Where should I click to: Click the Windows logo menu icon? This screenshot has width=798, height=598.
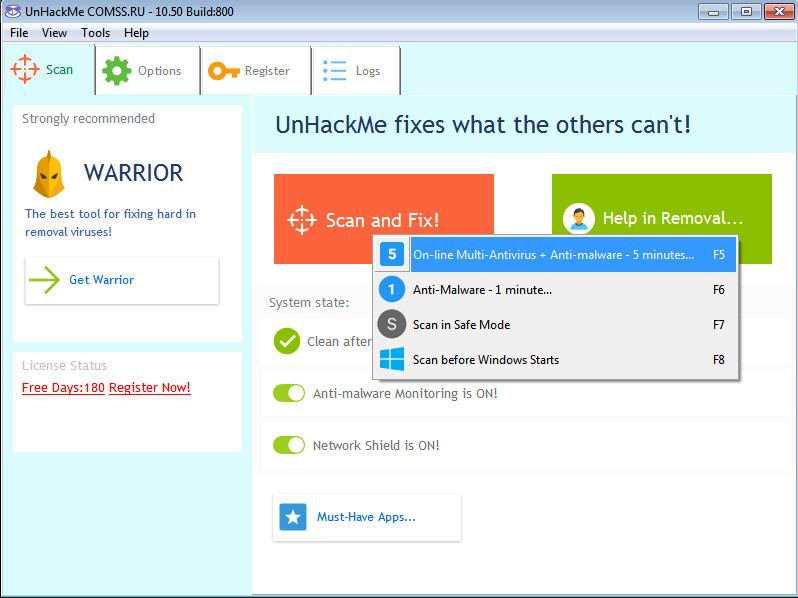coord(392,359)
